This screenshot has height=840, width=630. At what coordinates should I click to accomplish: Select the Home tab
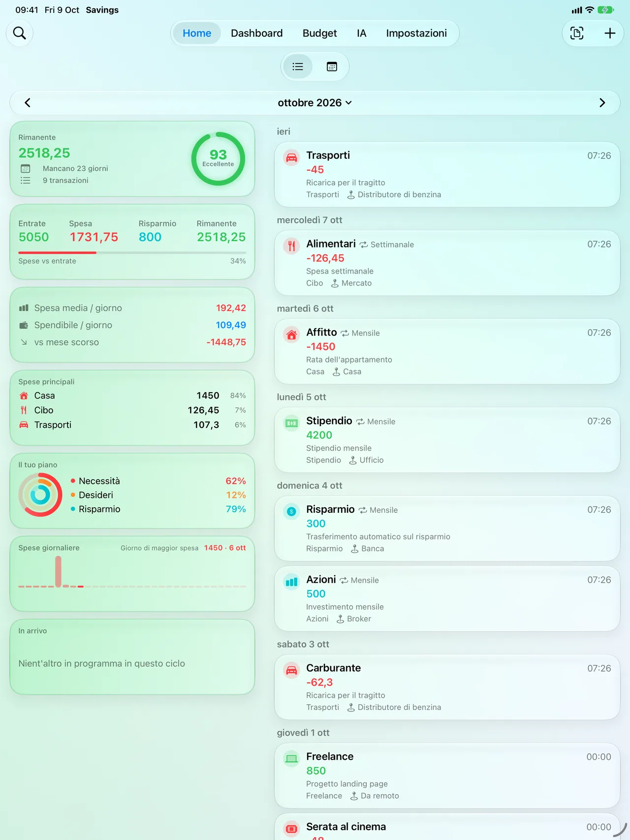(197, 33)
